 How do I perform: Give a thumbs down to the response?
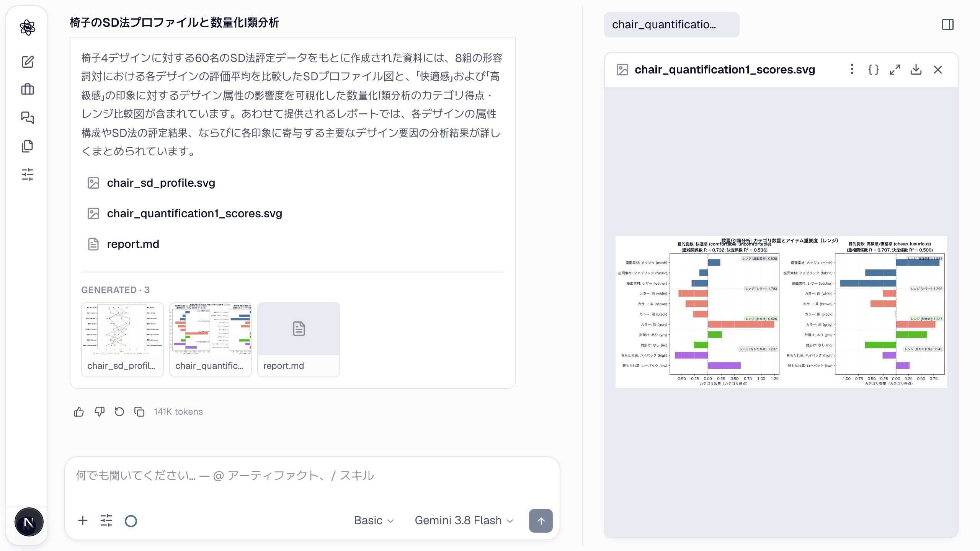pos(100,412)
